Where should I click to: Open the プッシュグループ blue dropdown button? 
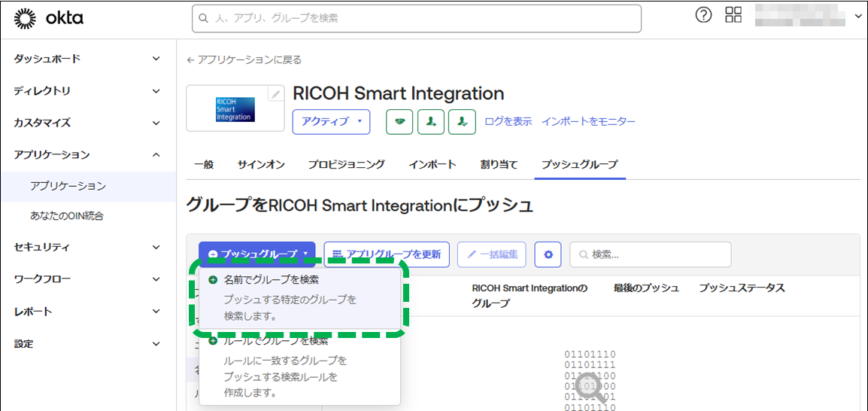pyautogui.click(x=256, y=254)
